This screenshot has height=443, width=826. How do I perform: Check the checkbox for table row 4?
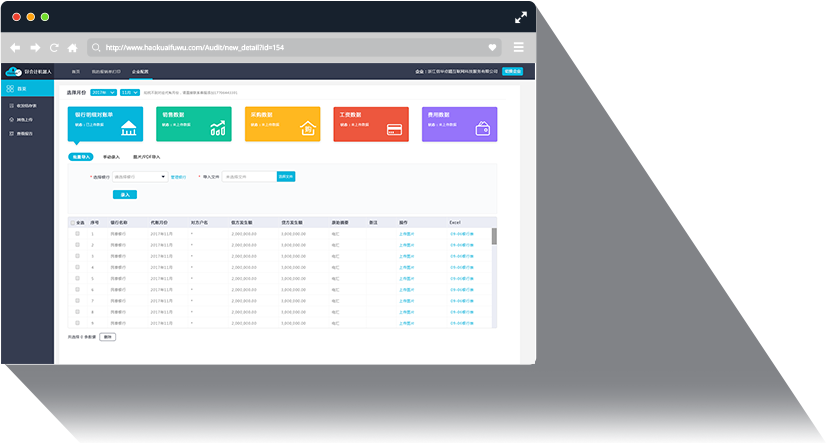tap(77, 267)
